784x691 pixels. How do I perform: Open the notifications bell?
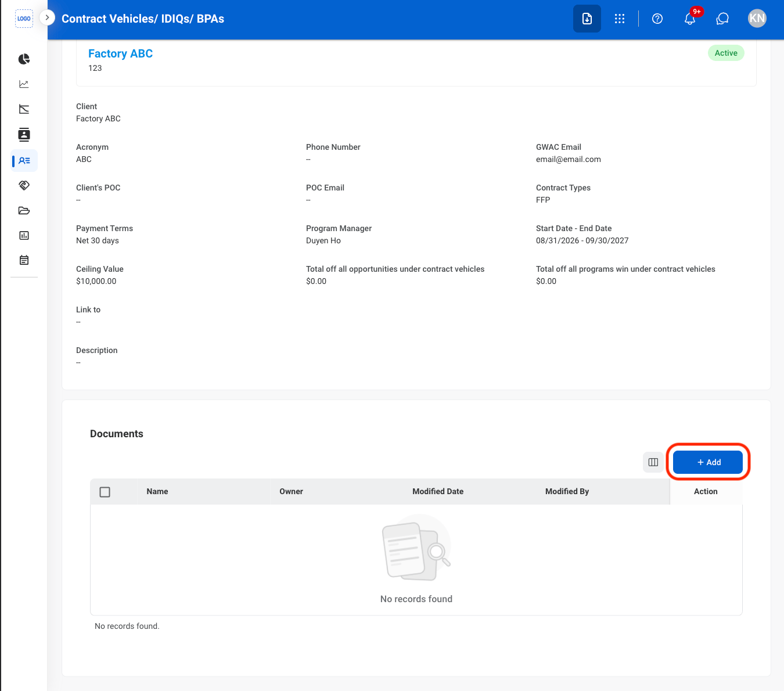click(x=690, y=19)
